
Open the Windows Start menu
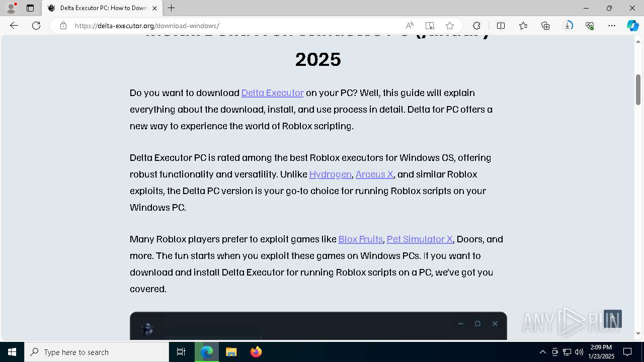point(12,352)
